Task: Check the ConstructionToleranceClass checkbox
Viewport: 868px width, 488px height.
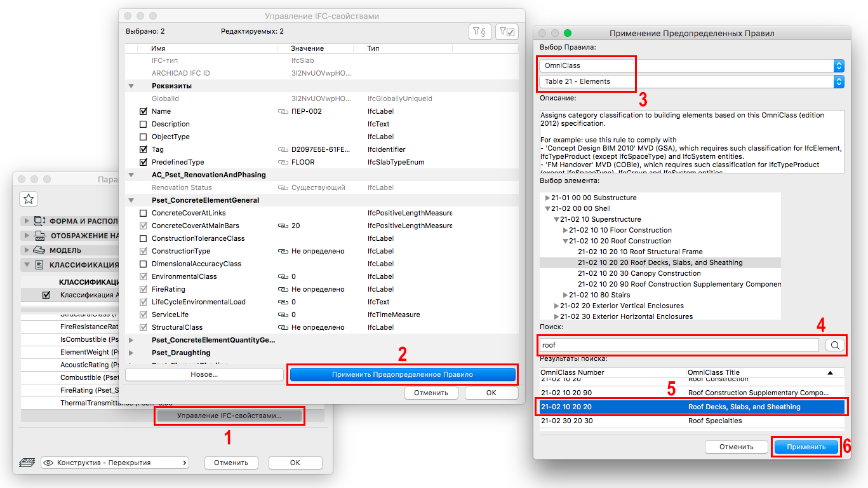Action: click(x=143, y=238)
